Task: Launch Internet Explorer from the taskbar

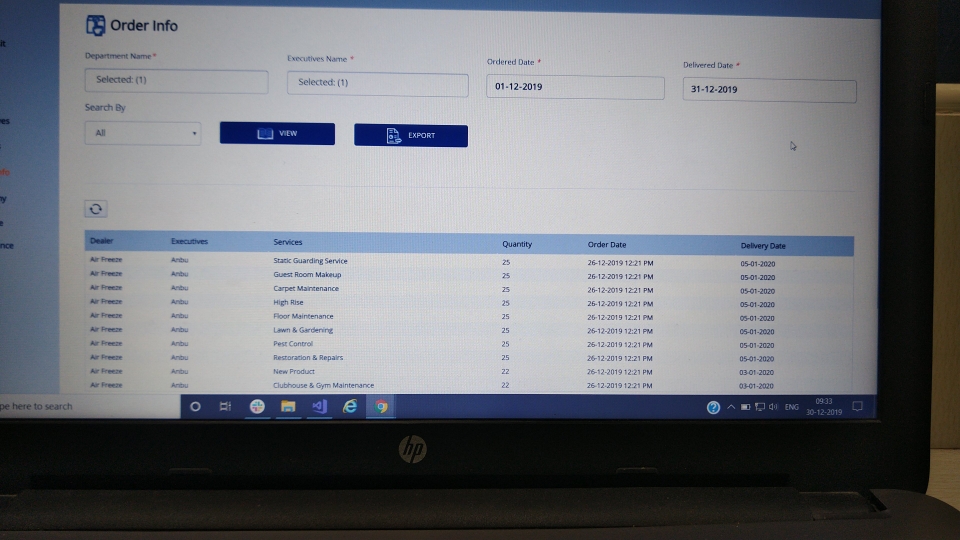Action: click(350, 406)
